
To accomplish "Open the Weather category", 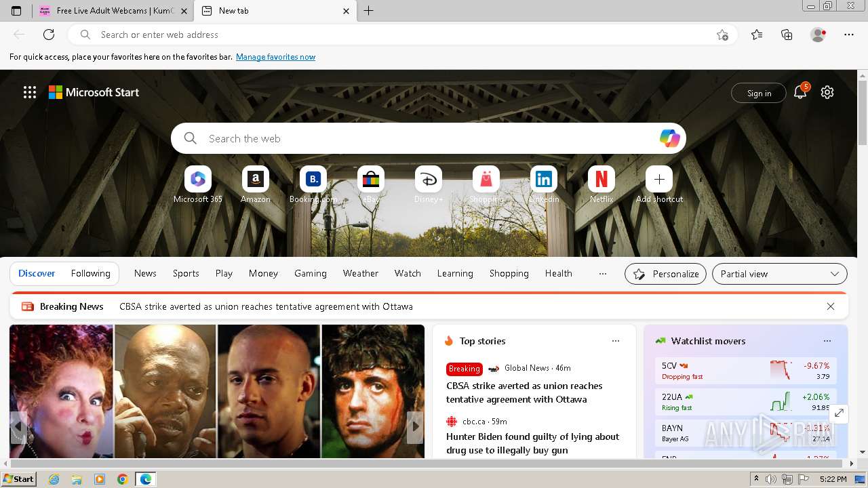I will coord(361,274).
